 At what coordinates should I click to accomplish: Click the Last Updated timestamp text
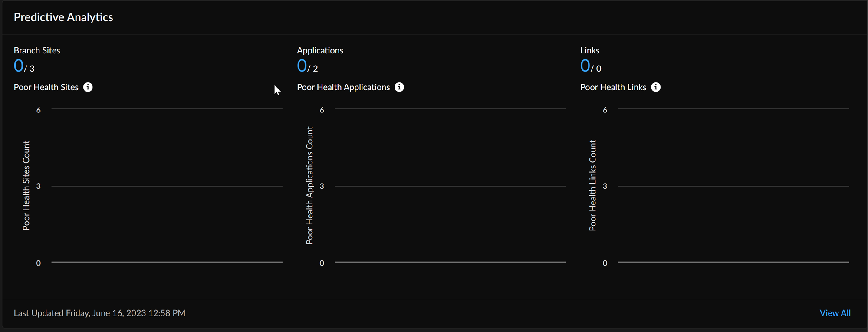99,313
